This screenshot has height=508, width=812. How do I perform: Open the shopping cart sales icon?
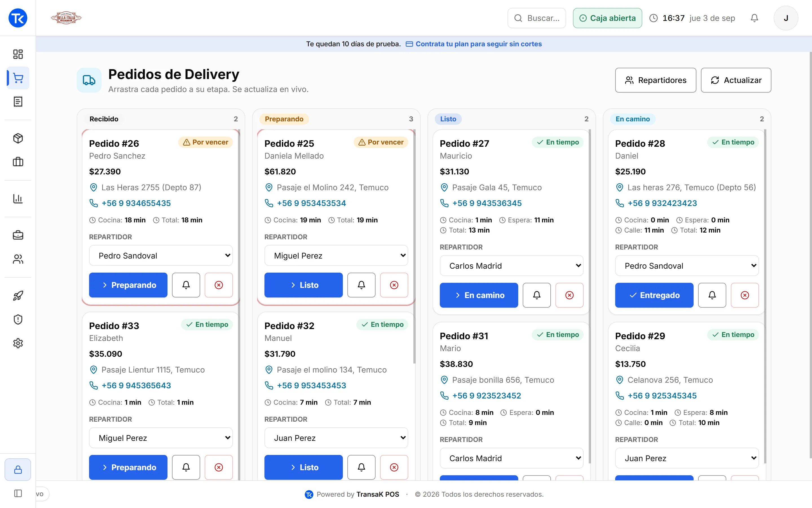pyautogui.click(x=18, y=78)
